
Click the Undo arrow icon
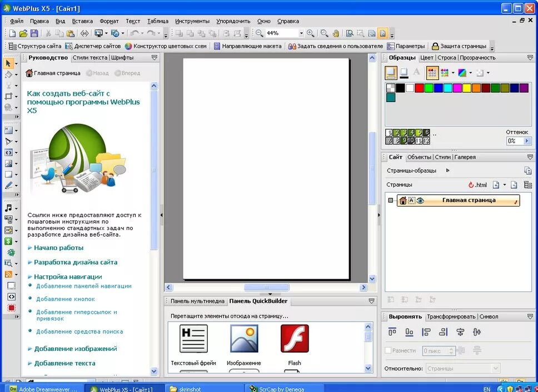click(x=134, y=33)
